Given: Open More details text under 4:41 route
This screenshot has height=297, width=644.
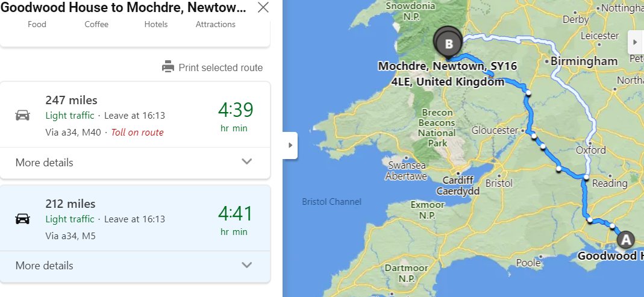Looking at the screenshot, I should [x=45, y=266].
